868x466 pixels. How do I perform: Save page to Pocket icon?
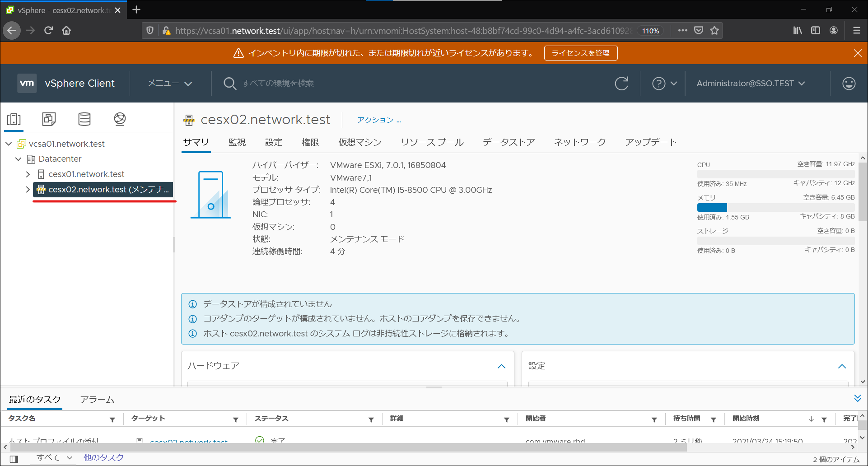699,30
